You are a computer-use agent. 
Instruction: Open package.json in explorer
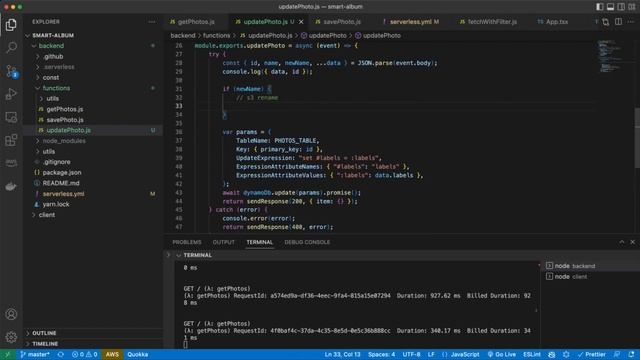(93, 173)
